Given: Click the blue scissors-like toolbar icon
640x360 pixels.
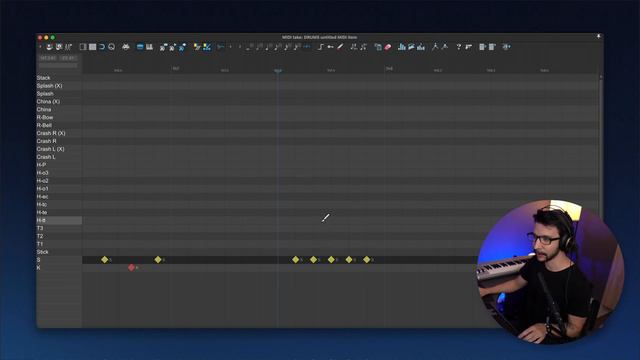Looking at the screenshot, I should 220,47.
